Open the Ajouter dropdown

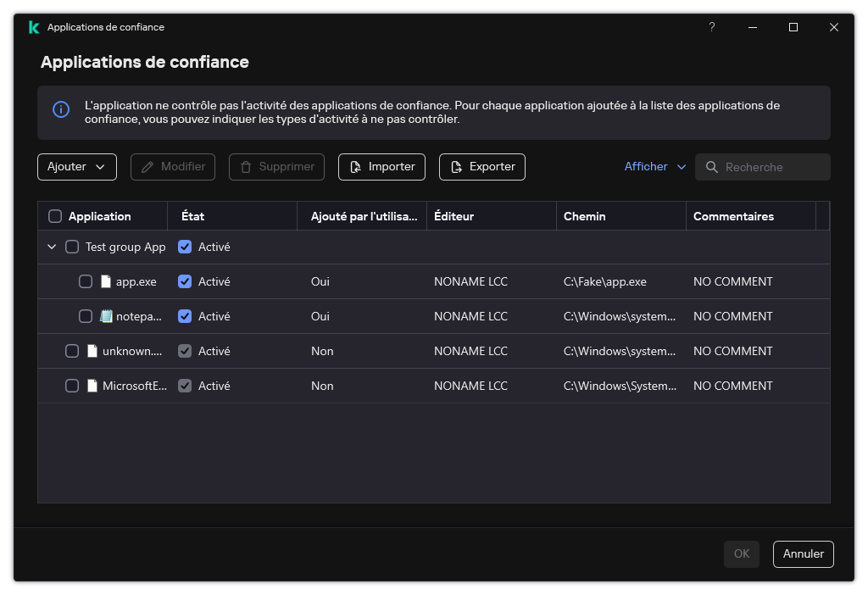(x=76, y=167)
